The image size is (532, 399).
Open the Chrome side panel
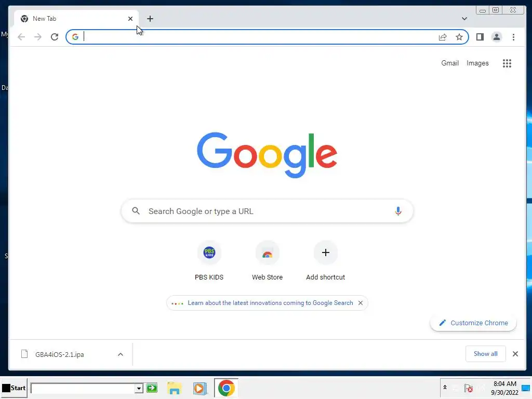(x=480, y=37)
